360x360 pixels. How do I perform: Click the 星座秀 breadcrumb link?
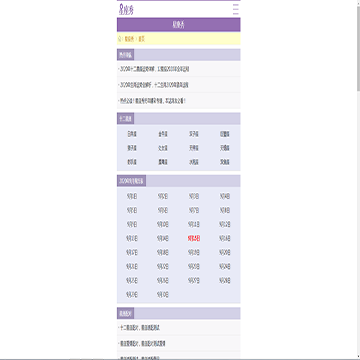point(129,39)
